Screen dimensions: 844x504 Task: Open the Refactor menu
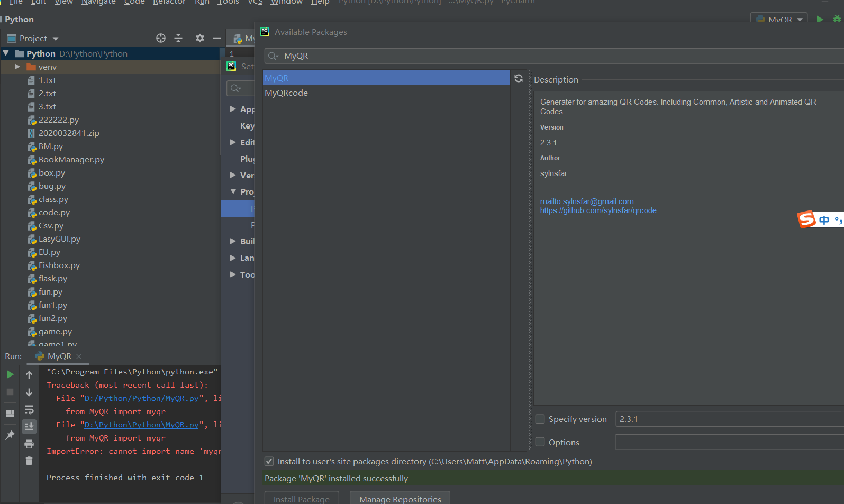tap(169, 2)
